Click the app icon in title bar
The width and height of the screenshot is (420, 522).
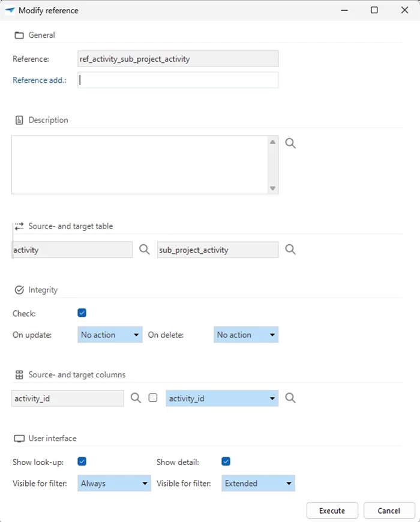(x=10, y=10)
